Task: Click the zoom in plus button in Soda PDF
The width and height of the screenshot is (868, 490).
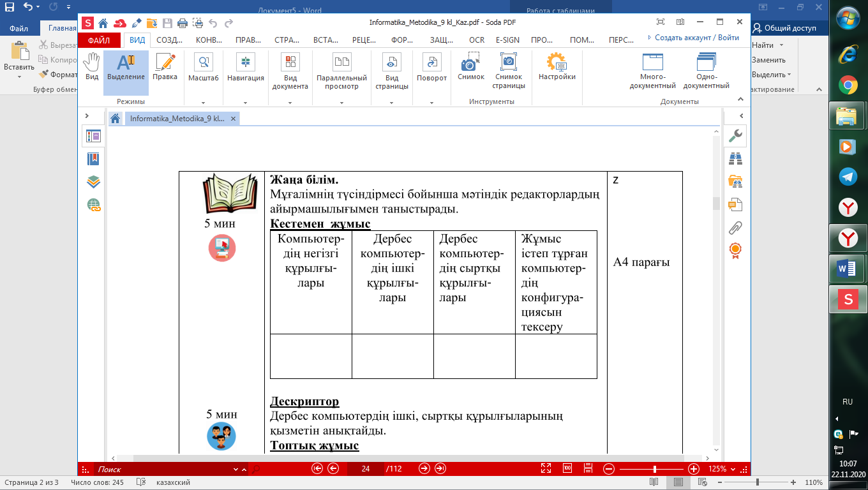Action: (694, 469)
